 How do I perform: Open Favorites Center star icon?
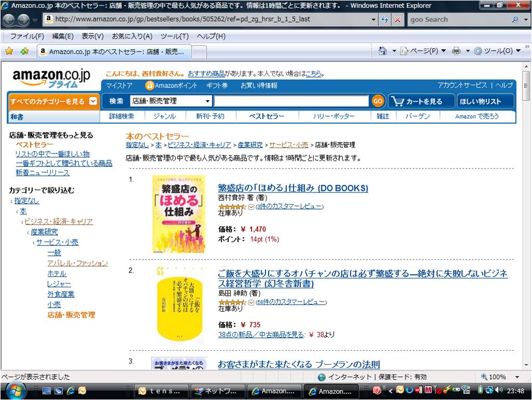(x=9, y=51)
